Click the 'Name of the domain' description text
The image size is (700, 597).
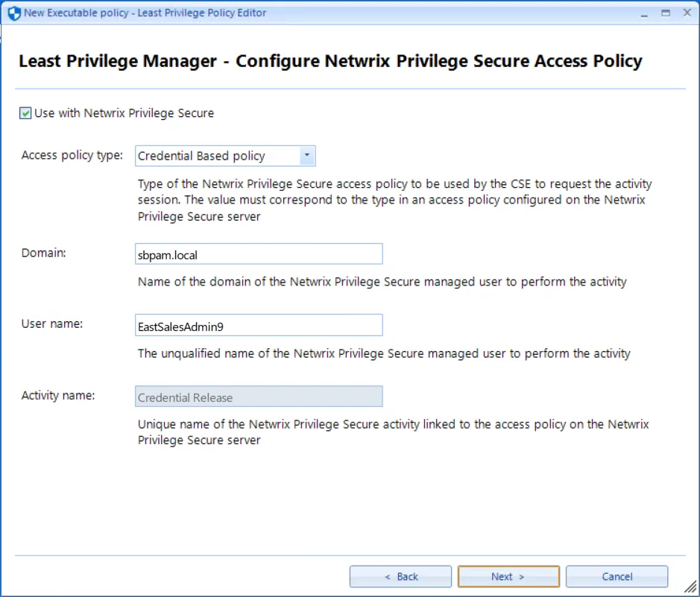click(x=382, y=282)
